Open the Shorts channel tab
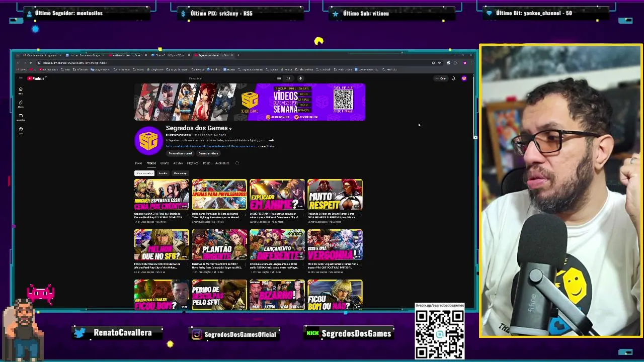This screenshot has height=362, width=644. [165, 163]
